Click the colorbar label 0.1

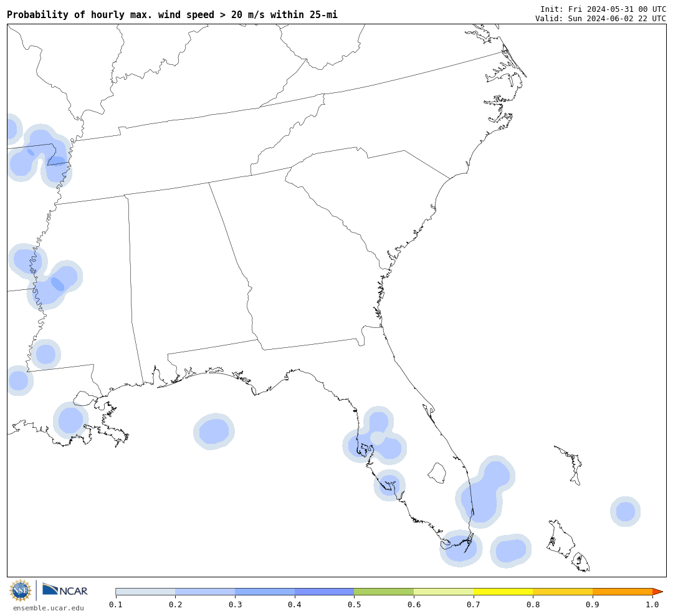coord(116,604)
